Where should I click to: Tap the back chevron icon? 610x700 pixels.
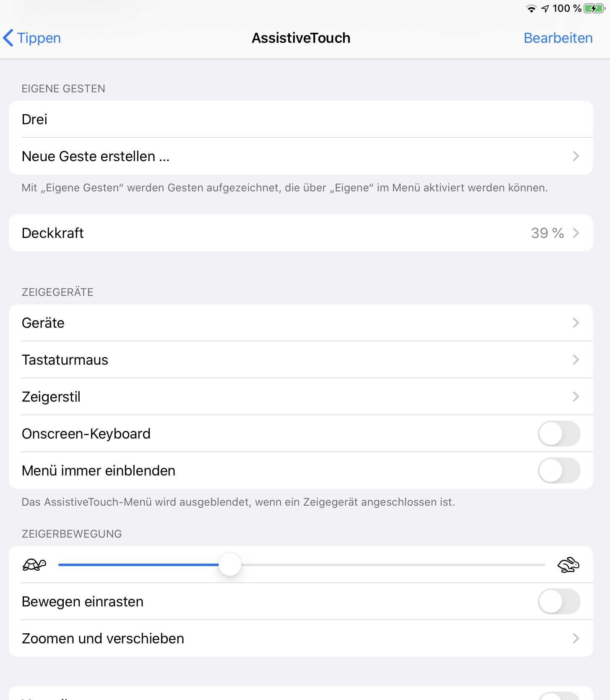pyautogui.click(x=8, y=38)
